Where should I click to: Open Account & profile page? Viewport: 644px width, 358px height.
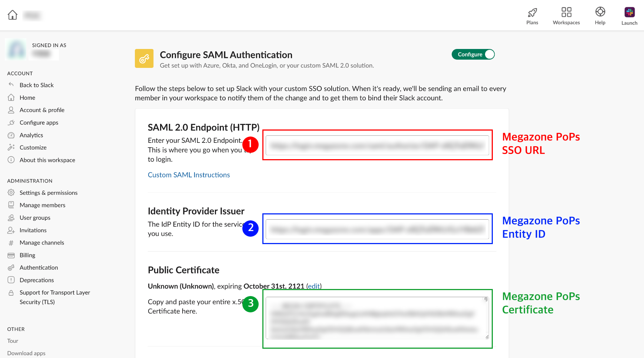42,110
